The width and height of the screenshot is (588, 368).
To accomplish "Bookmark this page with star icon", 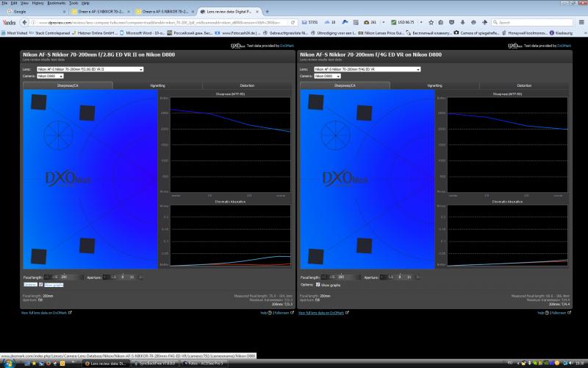I will tap(431, 23).
